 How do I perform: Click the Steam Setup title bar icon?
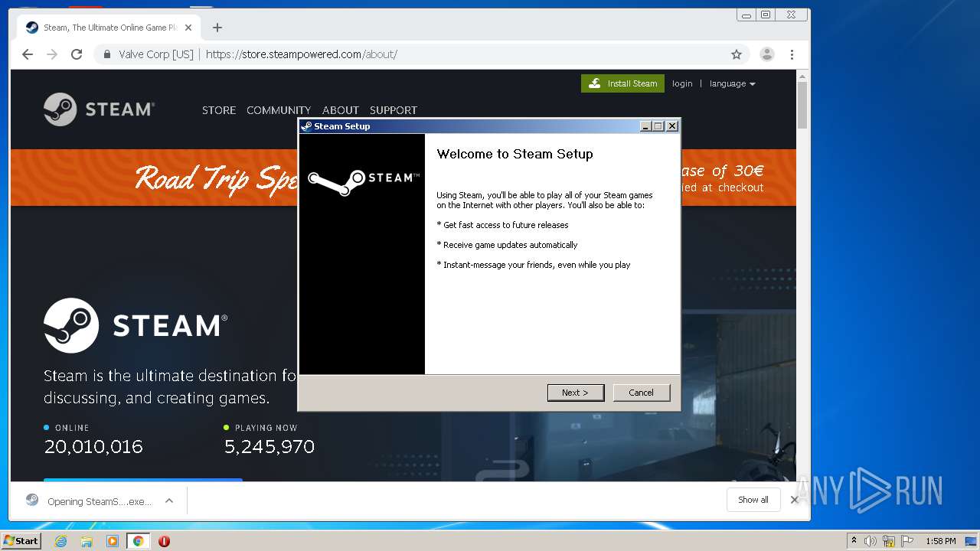pos(306,126)
